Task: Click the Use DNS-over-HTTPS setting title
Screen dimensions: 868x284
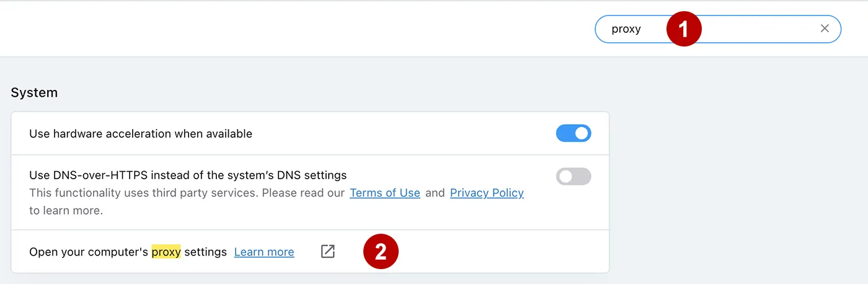Action: [188, 175]
